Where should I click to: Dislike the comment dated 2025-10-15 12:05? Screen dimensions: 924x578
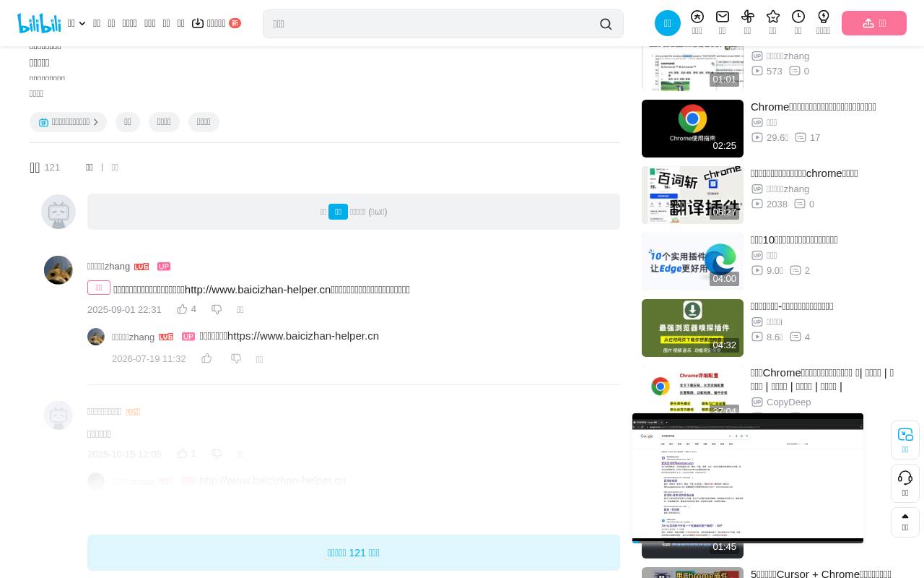(x=217, y=454)
